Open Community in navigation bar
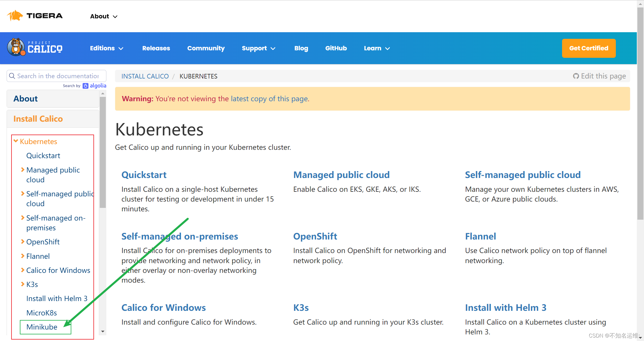 (206, 48)
